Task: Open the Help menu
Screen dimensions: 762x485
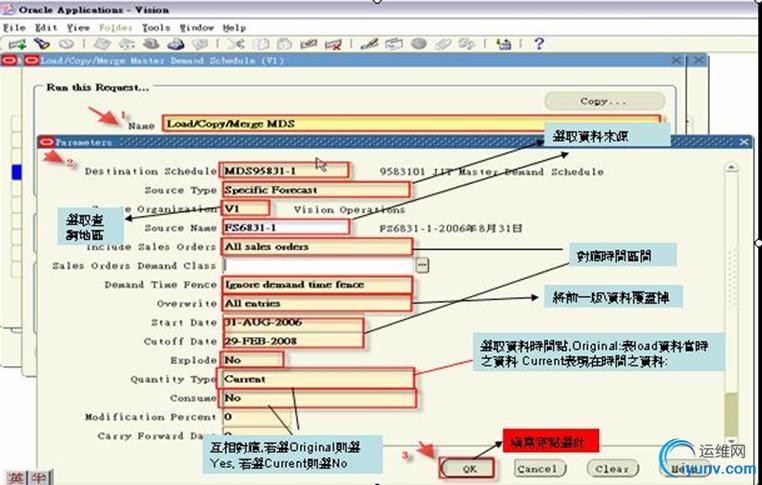Action: 234,28
